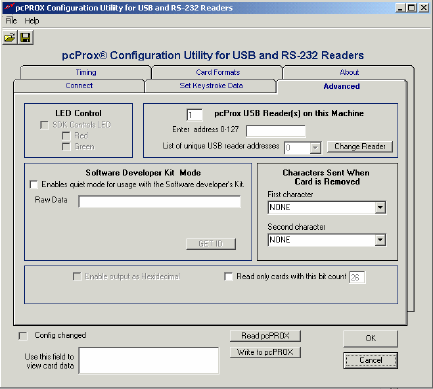Open the First character dropdown
Viewport: 433px width, 389px height.
tap(380, 208)
